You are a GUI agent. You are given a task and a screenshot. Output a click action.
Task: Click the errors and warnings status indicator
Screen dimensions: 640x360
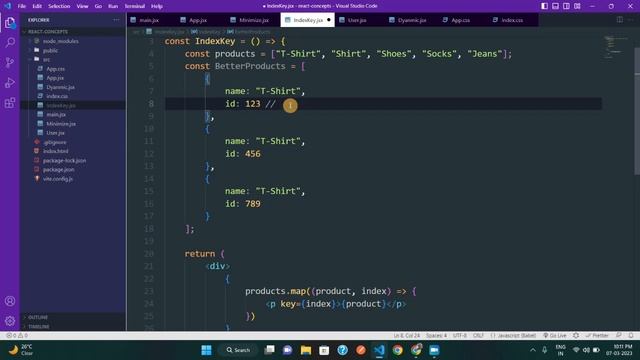(x=17, y=336)
